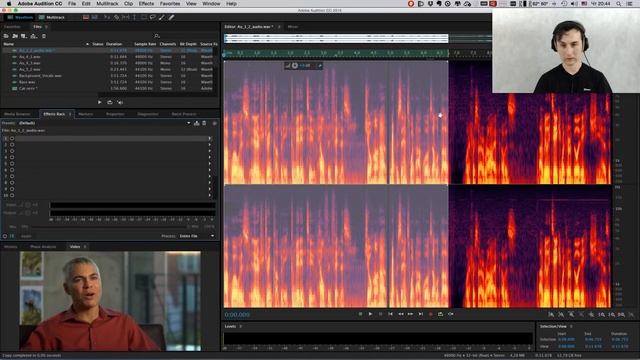Click Open File icon in Files panel

(6, 36)
